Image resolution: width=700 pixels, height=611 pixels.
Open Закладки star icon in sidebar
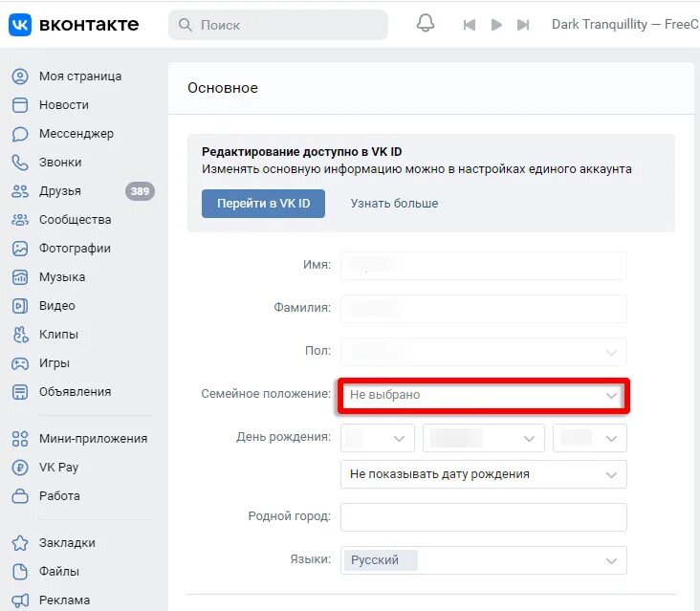tap(20, 543)
